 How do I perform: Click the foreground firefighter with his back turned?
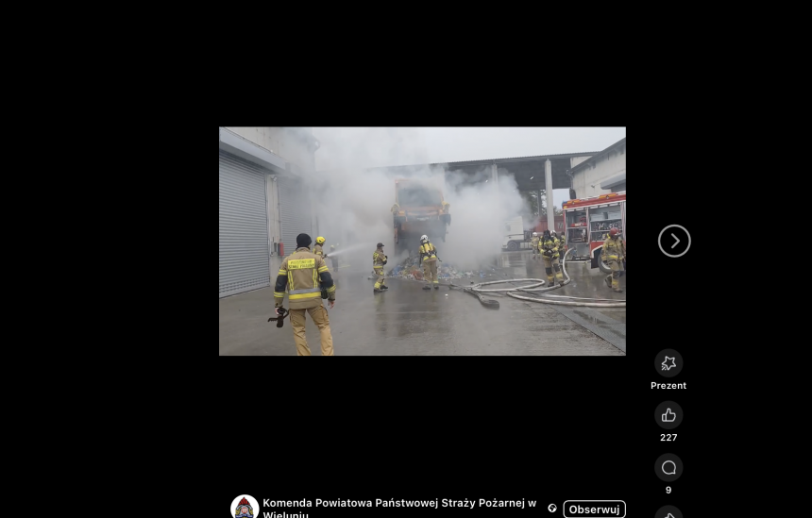pos(304,292)
